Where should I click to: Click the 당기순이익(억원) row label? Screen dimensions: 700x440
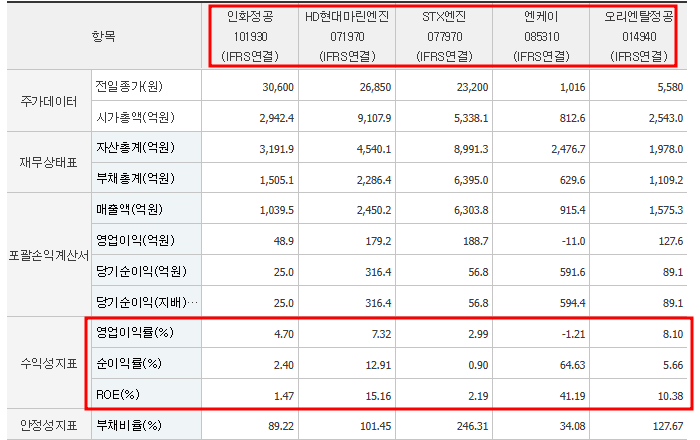(141, 271)
